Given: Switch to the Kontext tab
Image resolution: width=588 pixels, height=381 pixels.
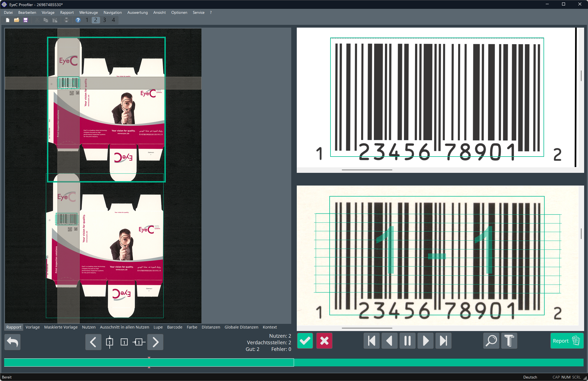Looking at the screenshot, I should click(270, 327).
